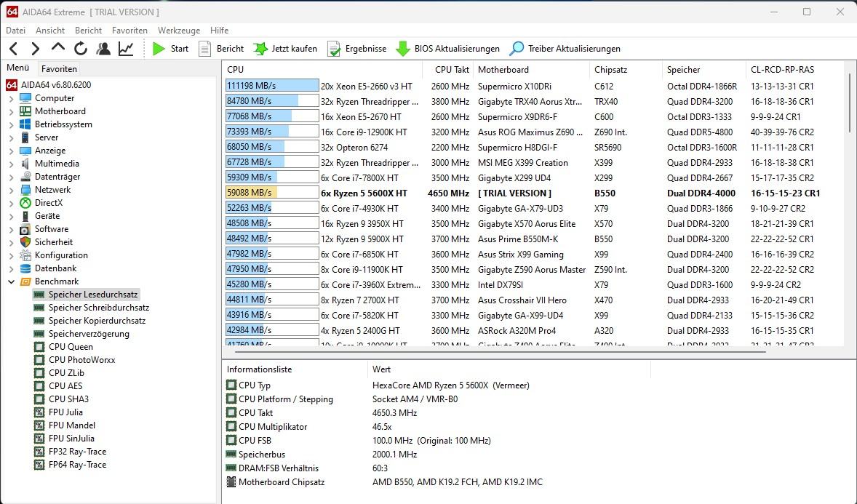Expand the Server tree node
Viewport: 857px width, 504px height.
[x=11, y=137]
